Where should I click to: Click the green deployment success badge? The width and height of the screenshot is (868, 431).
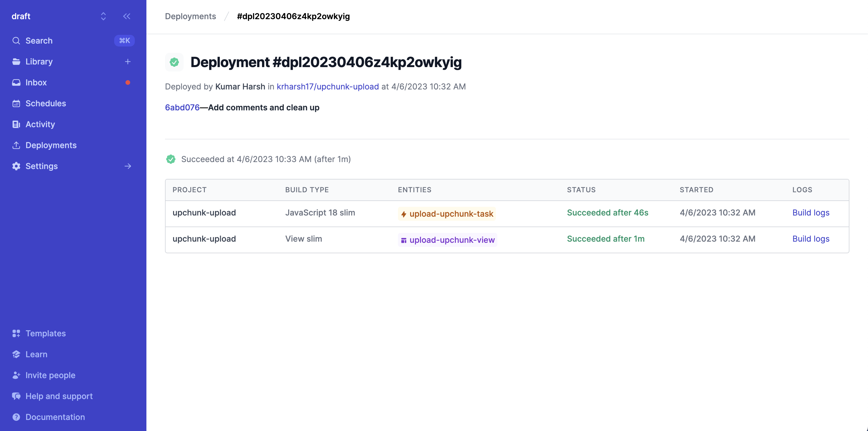tap(174, 62)
